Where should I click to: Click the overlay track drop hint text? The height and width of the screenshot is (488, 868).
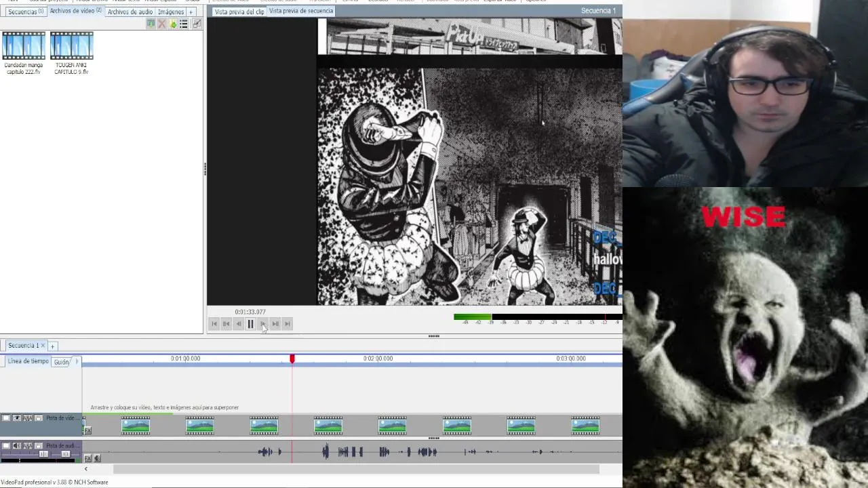point(165,407)
